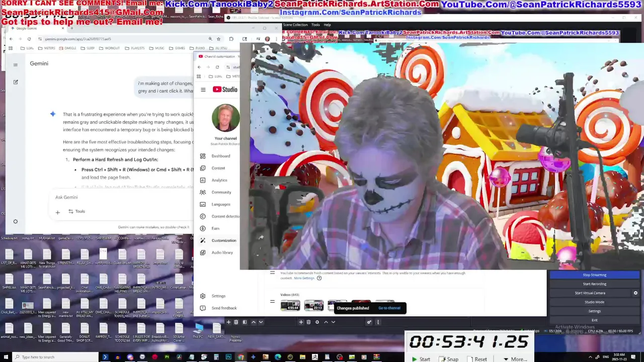Bookmark Gemini page with star icon
Image resolution: width=644 pixels, height=362 pixels.
click(x=218, y=39)
